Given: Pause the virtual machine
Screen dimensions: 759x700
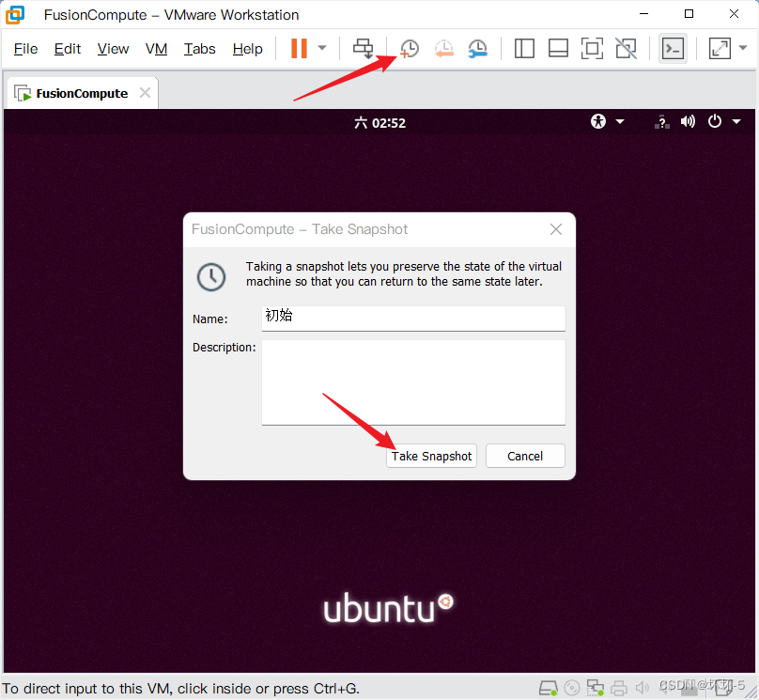Looking at the screenshot, I should point(299,49).
